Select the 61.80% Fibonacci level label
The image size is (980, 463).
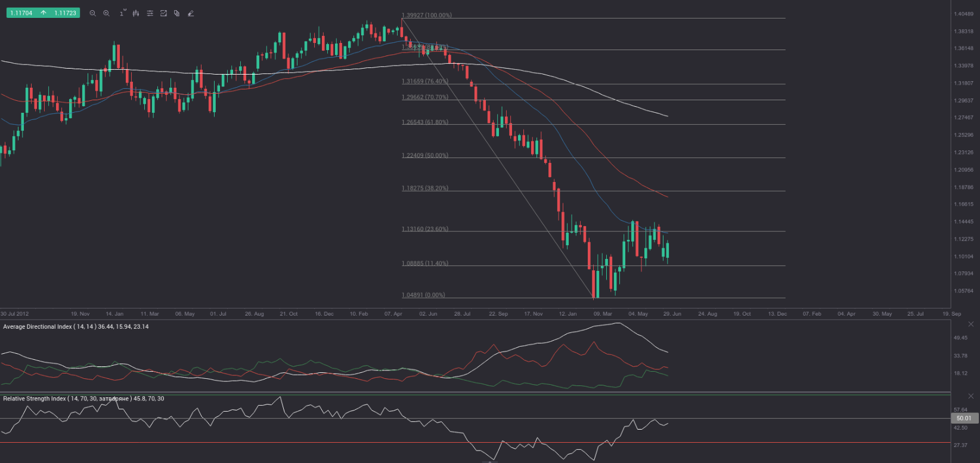pyautogui.click(x=425, y=122)
